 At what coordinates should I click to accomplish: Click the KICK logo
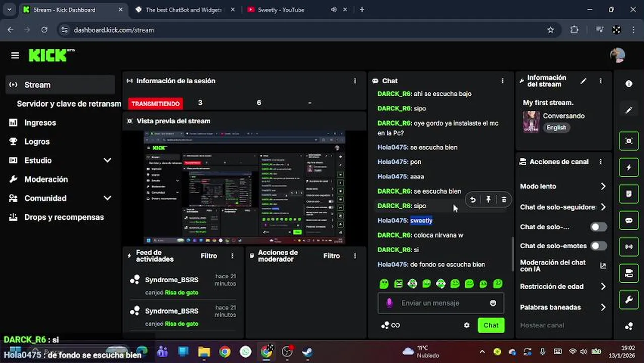[51, 55]
